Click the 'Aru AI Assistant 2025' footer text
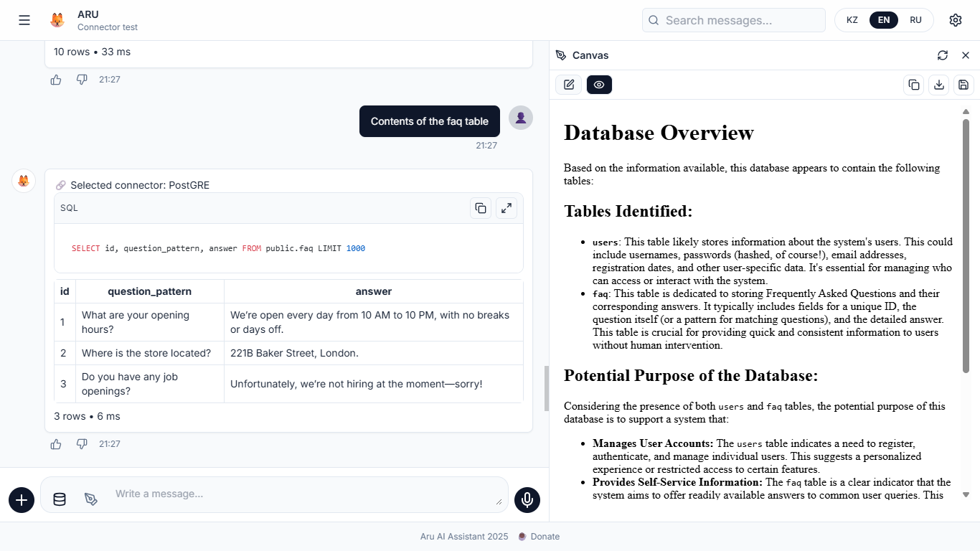Viewport: 980px width, 551px height. [464, 537]
